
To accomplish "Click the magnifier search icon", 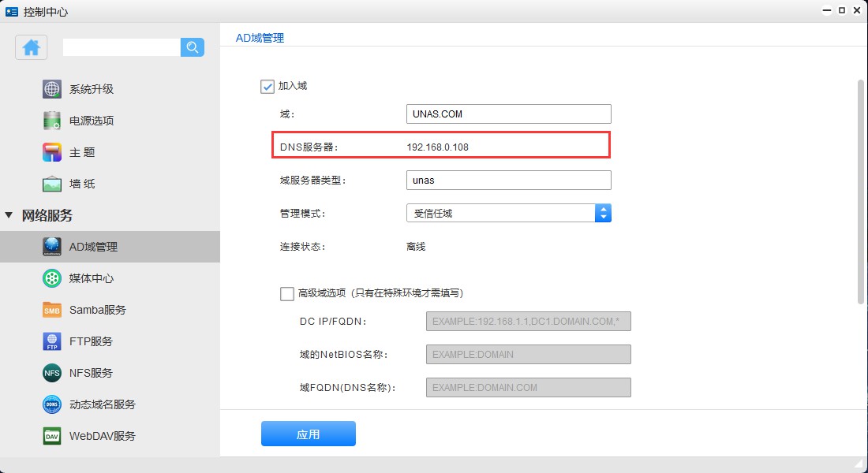I will [x=192, y=47].
